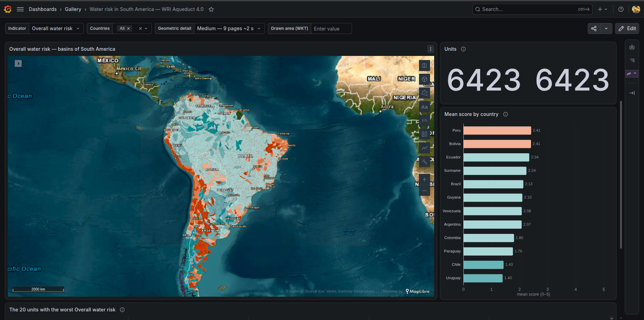Toggle split map view in kepler map
Screen dimensions: 644x320
pos(425,66)
